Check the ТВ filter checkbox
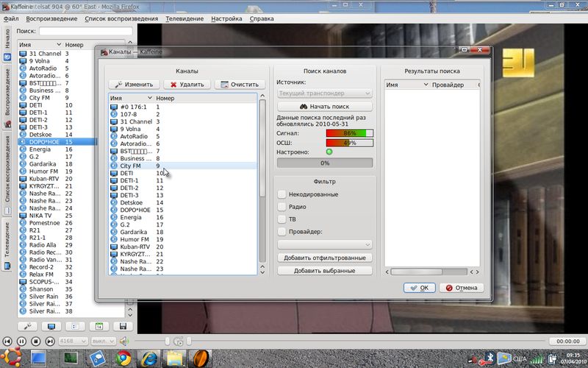Image resolution: width=588 pixels, height=368 pixels. 283,219
